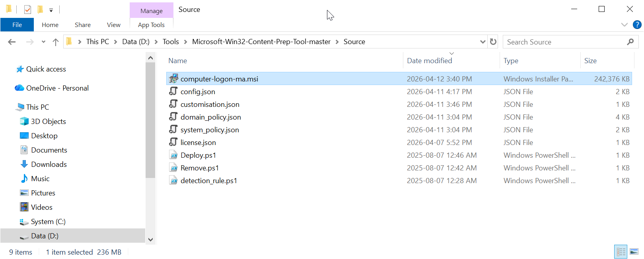Switch to Large icons view layout

click(x=634, y=251)
